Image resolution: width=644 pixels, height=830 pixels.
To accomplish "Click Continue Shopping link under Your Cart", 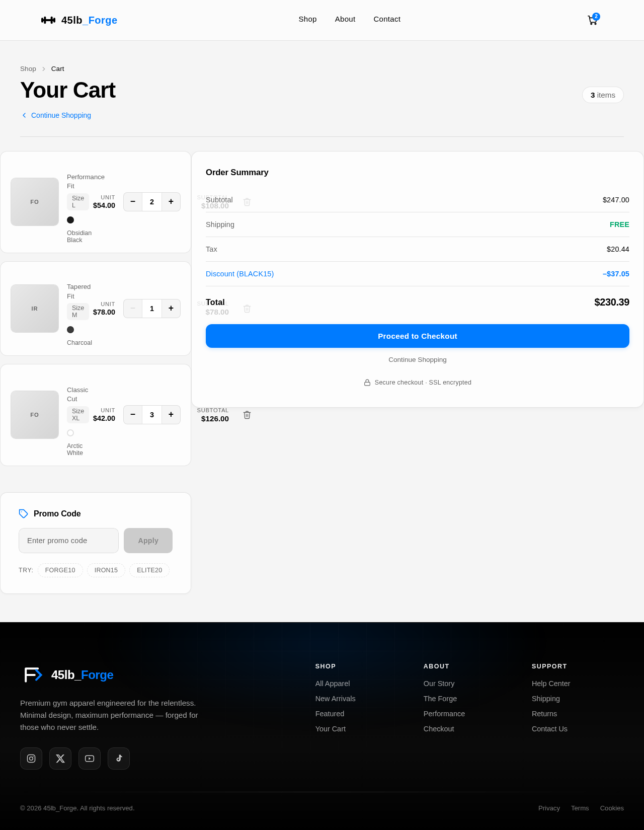I will (56, 115).
